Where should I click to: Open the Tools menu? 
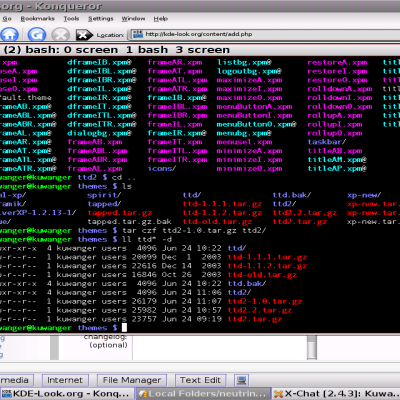[x=71, y=19]
